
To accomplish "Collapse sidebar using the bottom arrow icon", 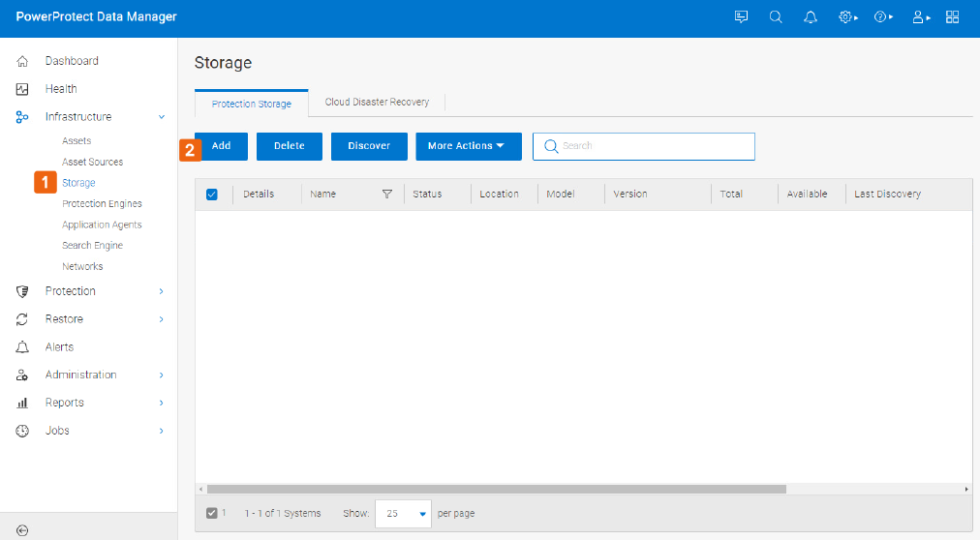I will click(x=22, y=529).
